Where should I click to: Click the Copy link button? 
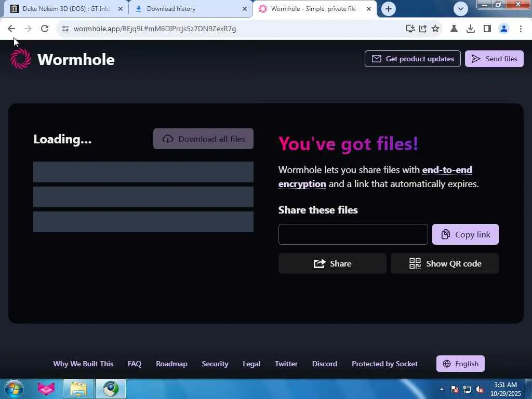[465, 234]
